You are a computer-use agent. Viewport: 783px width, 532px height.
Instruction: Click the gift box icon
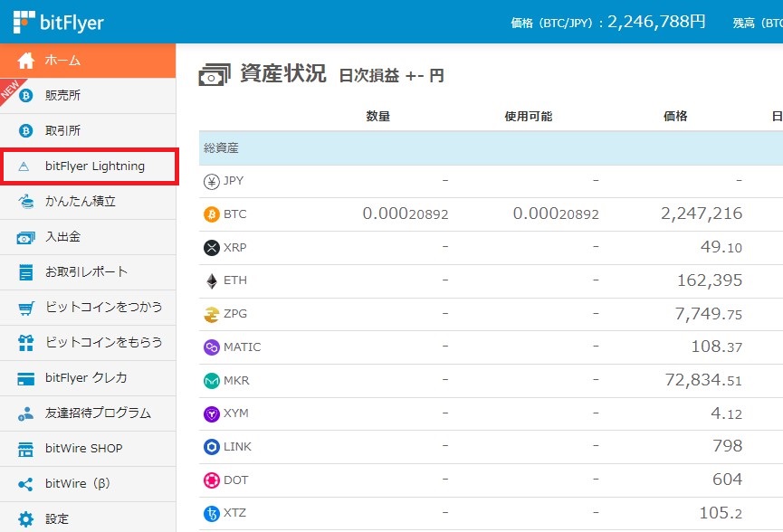click(x=25, y=343)
